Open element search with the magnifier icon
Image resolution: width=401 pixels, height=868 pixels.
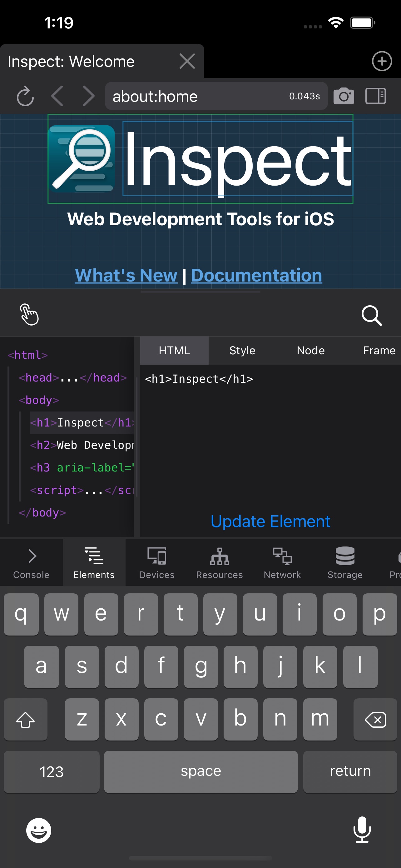[x=372, y=315]
